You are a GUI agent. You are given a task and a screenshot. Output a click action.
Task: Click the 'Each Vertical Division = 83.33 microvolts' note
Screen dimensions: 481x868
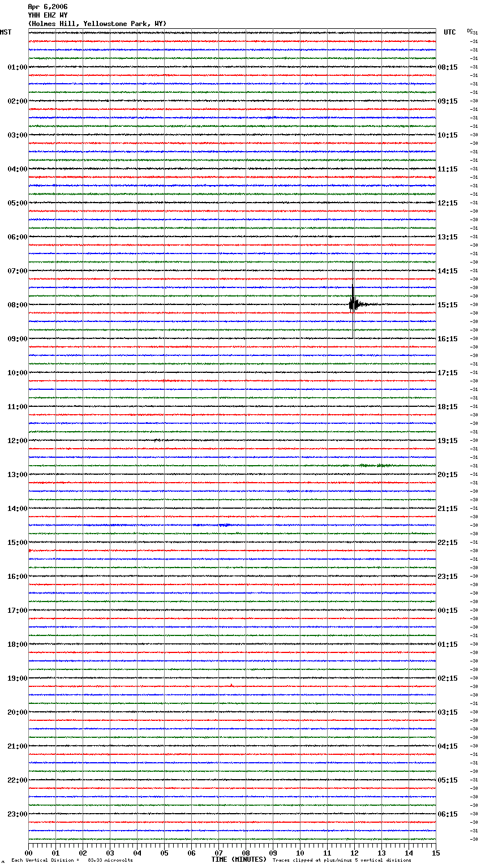click(x=72, y=861)
